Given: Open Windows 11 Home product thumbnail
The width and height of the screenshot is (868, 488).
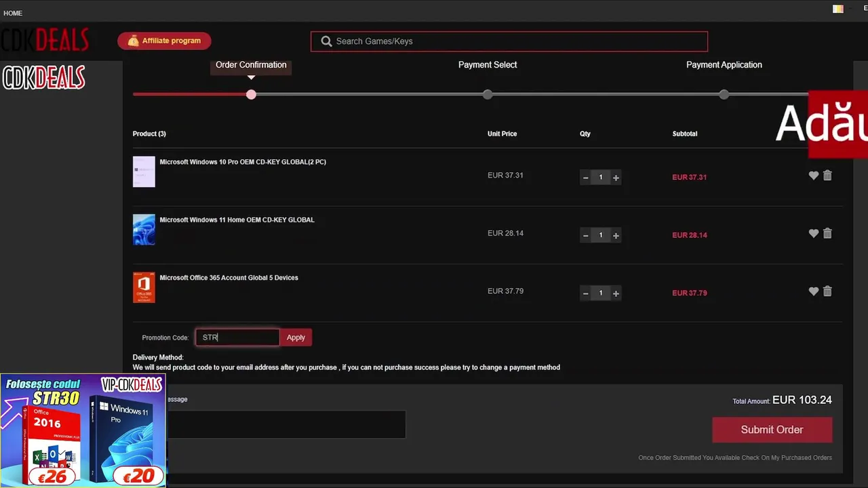Looking at the screenshot, I should click(144, 230).
